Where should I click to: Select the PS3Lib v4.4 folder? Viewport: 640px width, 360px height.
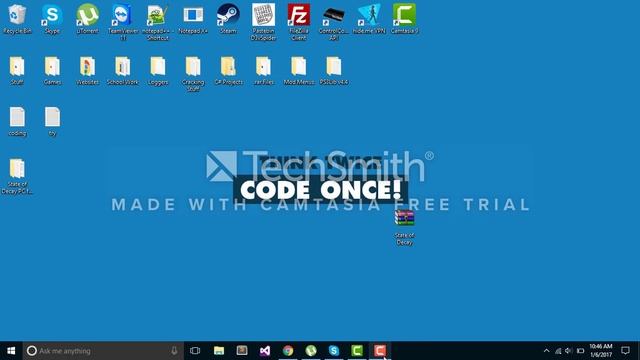(334, 70)
